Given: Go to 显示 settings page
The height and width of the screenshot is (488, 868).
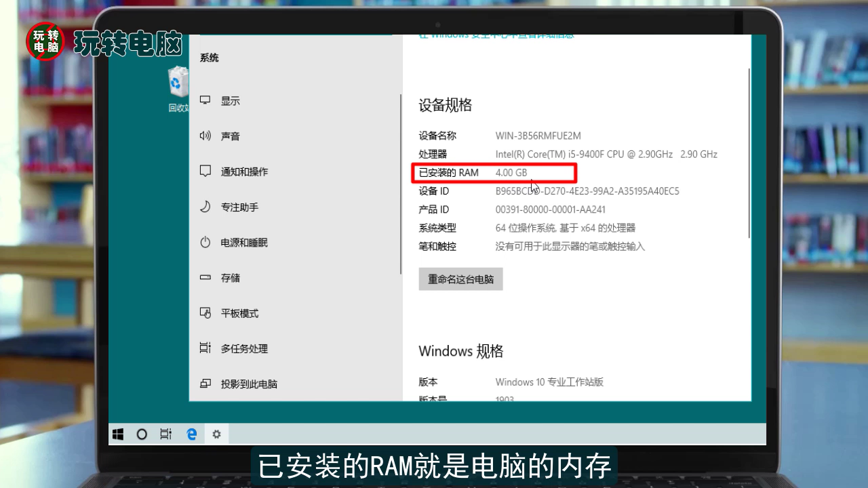Looking at the screenshot, I should pyautogui.click(x=230, y=101).
